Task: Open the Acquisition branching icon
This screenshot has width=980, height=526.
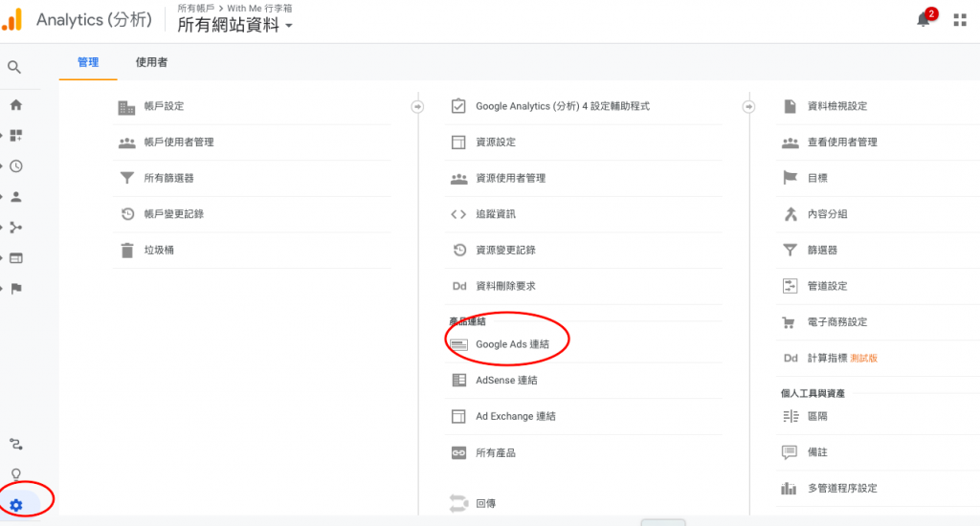Action: [x=16, y=228]
